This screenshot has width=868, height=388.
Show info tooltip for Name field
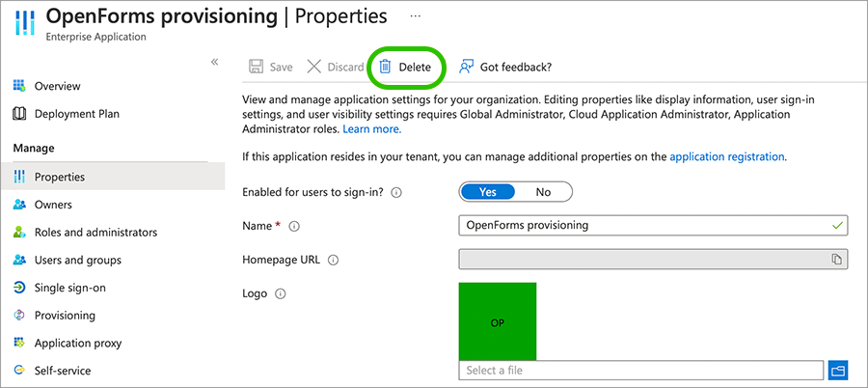[x=295, y=226]
